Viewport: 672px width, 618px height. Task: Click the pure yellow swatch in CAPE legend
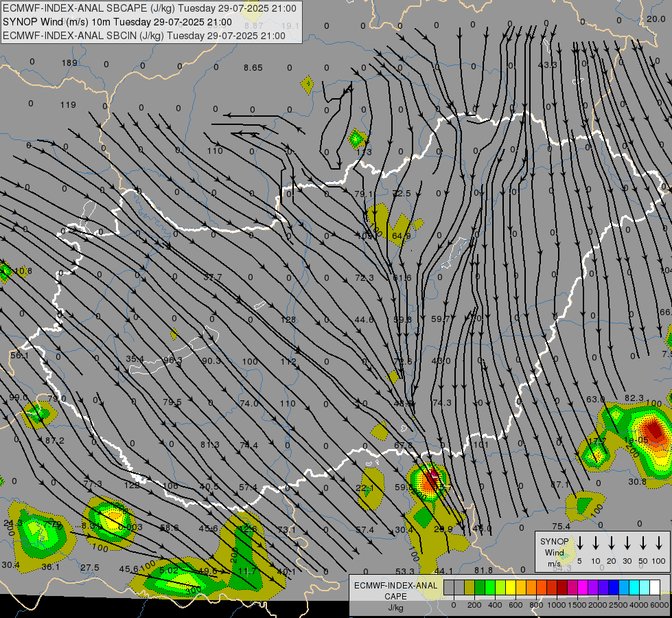click(x=511, y=588)
